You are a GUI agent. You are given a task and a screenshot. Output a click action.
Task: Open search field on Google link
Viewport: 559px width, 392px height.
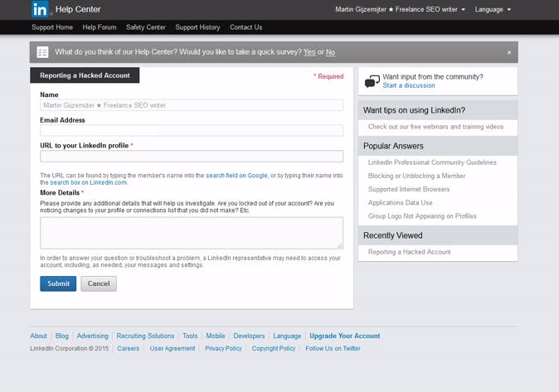(237, 175)
